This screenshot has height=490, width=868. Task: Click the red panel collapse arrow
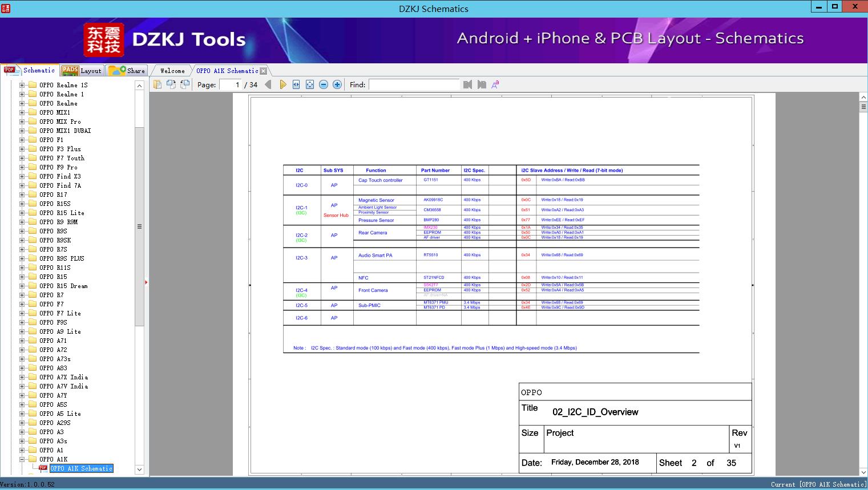click(146, 282)
